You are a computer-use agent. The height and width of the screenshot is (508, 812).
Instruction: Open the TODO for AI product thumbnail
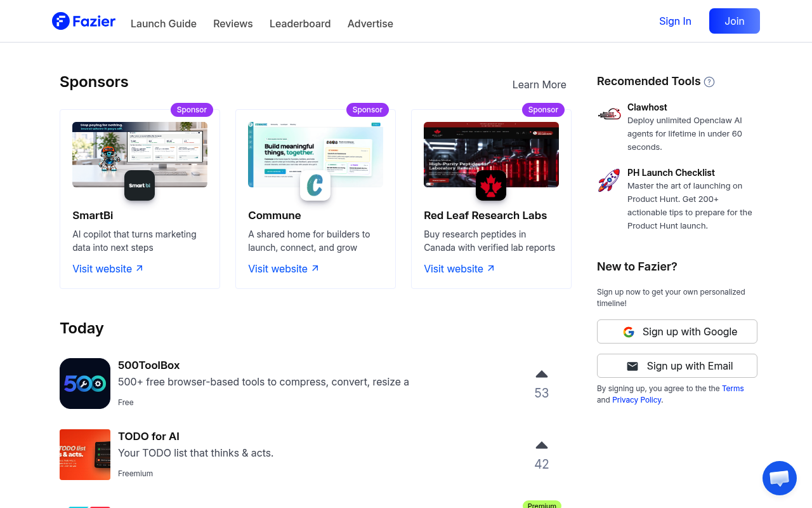coord(85,455)
